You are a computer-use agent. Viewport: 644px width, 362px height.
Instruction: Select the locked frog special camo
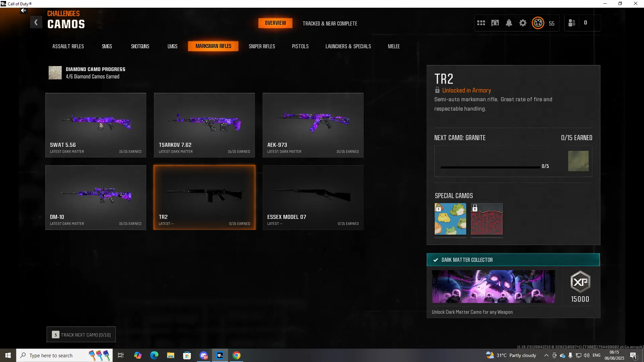[450, 219]
